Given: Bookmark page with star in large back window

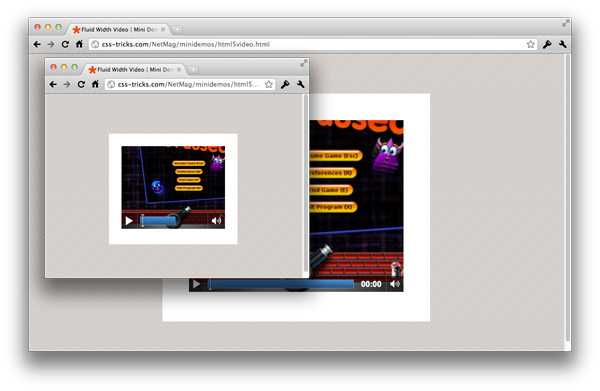Looking at the screenshot, I should click(530, 44).
